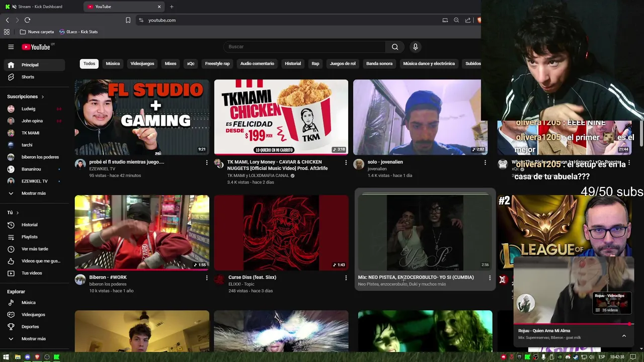This screenshot has width=644, height=362.
Task: Open options for NEO PISTEA mix
Action: [490, 278]
